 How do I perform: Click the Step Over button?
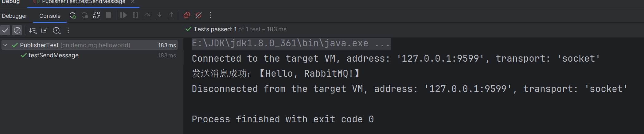click(x=147, y=15)
